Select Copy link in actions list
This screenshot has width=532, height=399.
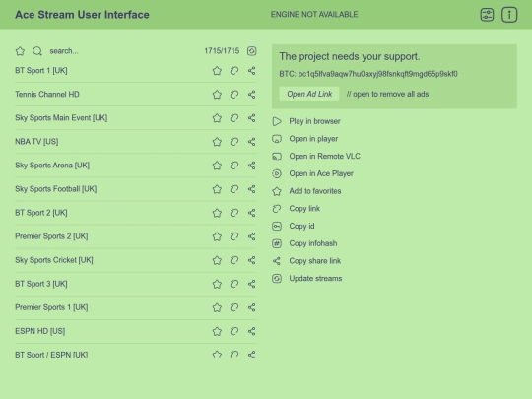click(x=297, y=209)
